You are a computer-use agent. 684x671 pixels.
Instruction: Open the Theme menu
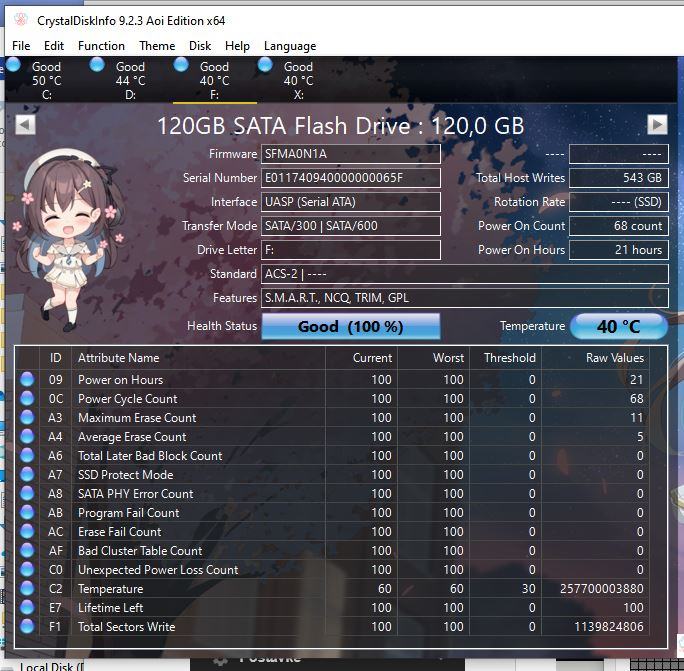157,46
